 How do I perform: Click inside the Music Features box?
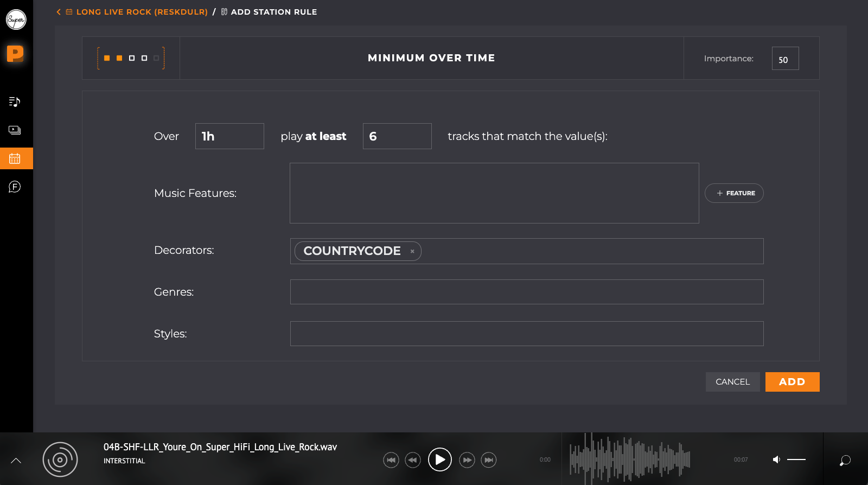click(494, 193)
